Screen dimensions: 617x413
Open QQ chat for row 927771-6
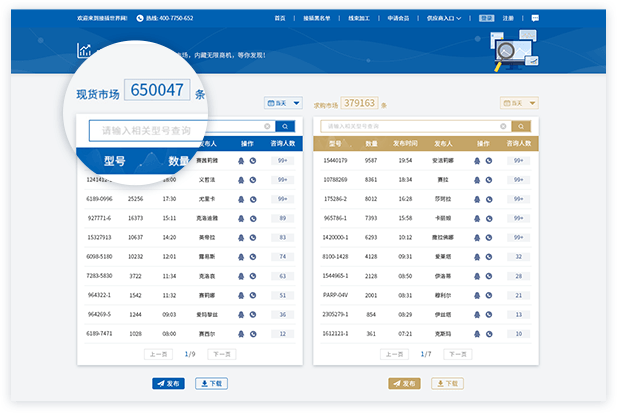click(241, 219)
